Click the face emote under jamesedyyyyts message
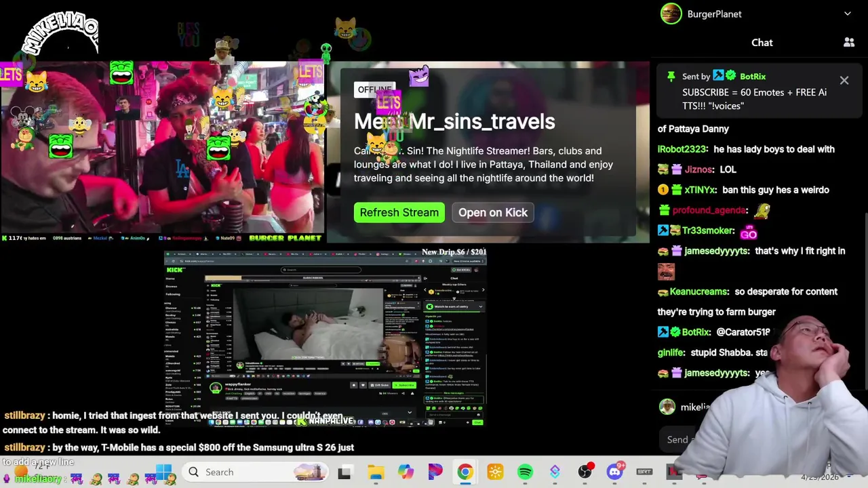 coord(666,272)
